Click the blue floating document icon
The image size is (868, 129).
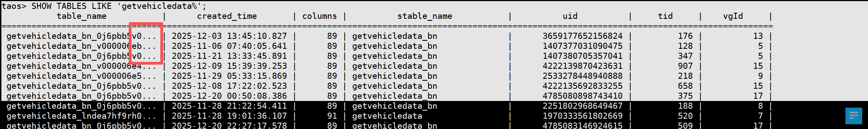[x=854, y=116]
